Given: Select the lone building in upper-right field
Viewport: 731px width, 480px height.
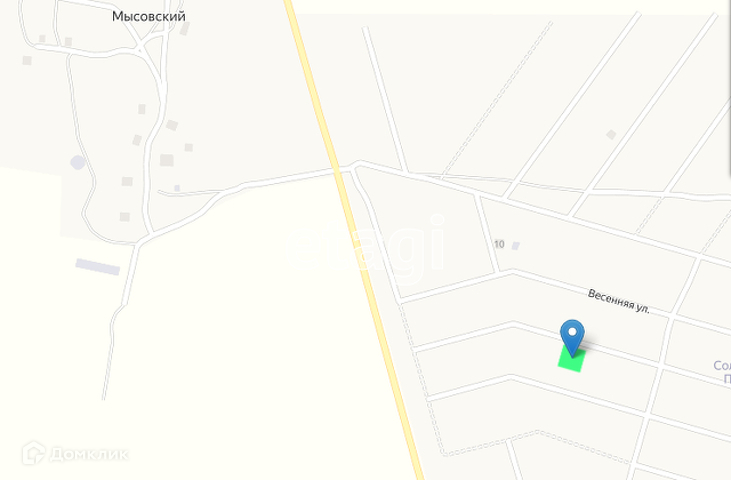Looking at the screenshot, I should (611, 135).
